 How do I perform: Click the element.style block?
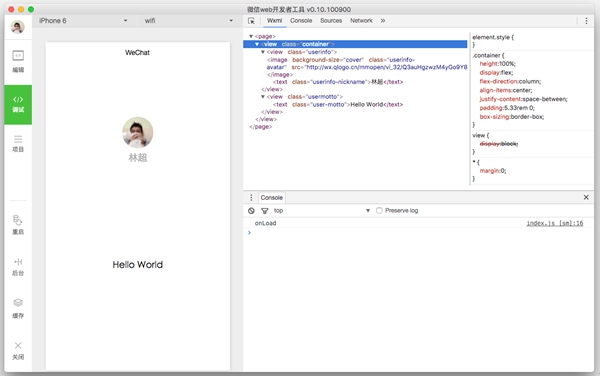pos(493,41)
